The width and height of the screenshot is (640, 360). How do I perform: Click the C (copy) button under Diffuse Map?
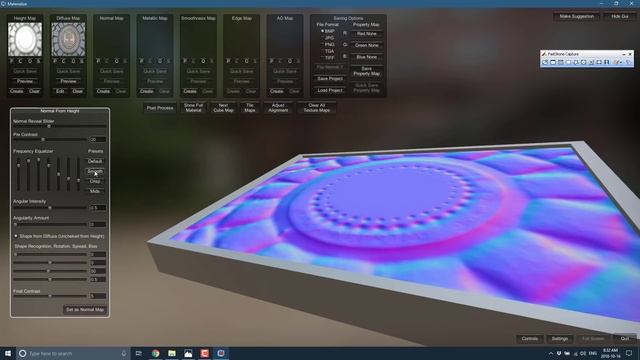pos(64,61)
